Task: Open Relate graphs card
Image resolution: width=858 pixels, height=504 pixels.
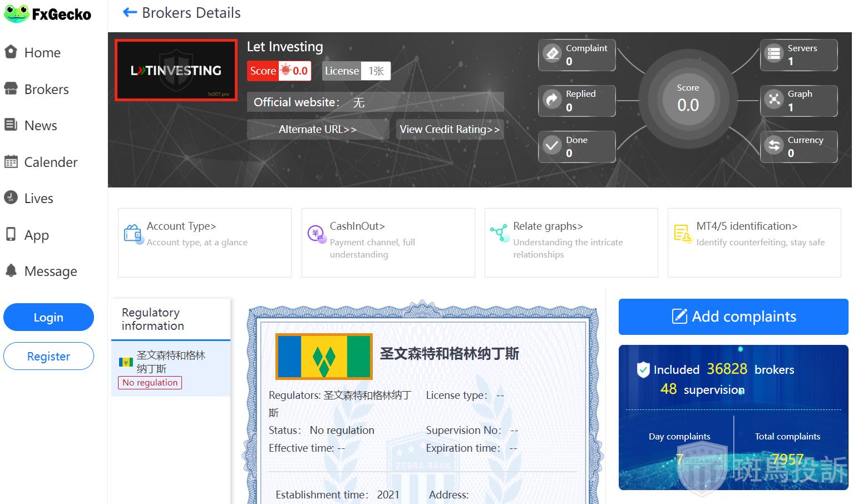Action: click(x=571, y=242)
